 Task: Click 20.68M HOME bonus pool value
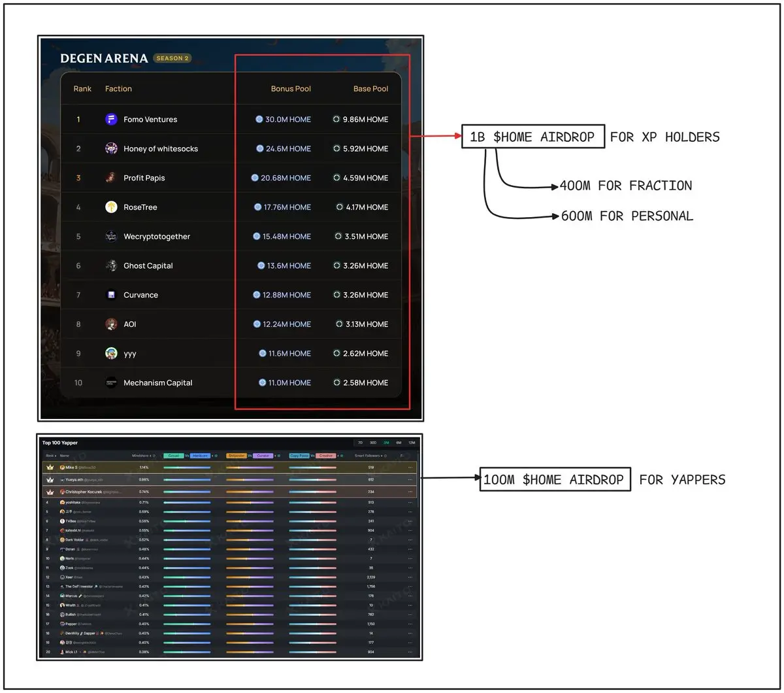[282, 178]
